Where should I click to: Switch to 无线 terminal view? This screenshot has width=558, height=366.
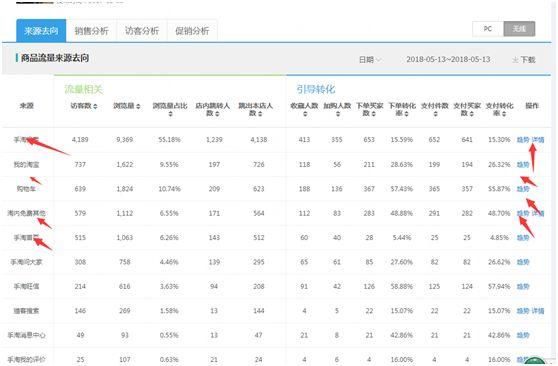tap(519, 29)
